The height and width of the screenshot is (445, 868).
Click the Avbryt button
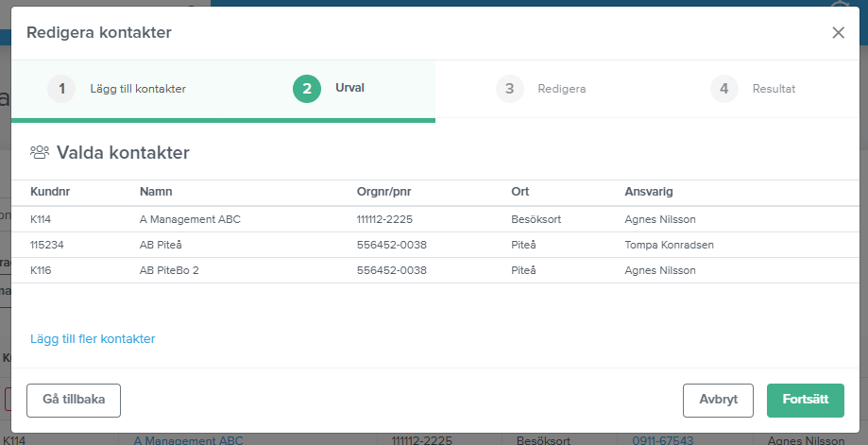(718, 400)
